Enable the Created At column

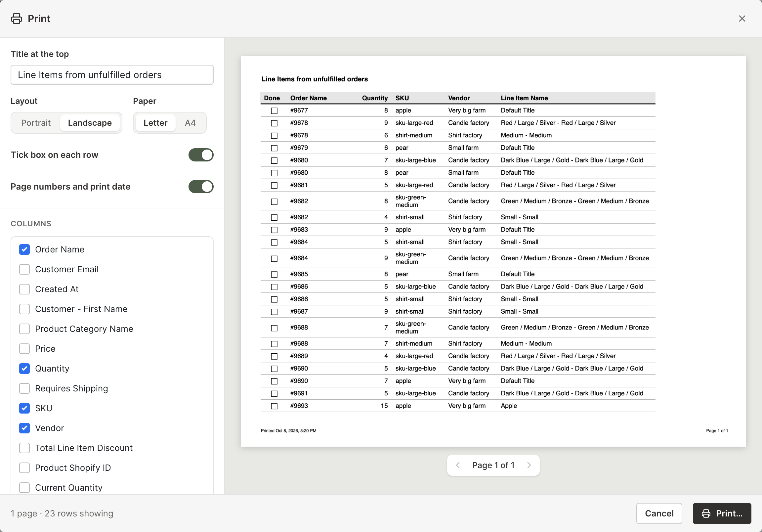pos(24,289)
